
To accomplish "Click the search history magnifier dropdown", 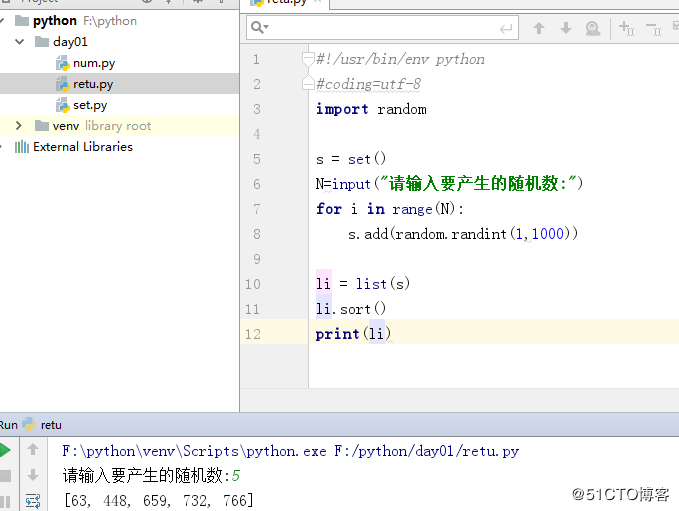I will click(x=260, y=28).
